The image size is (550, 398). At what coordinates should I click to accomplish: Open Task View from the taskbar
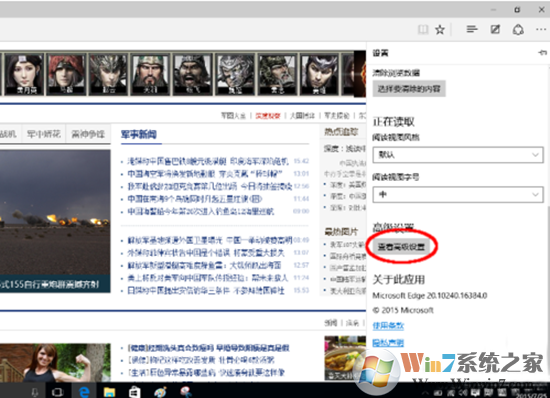(x=58, y=392)
